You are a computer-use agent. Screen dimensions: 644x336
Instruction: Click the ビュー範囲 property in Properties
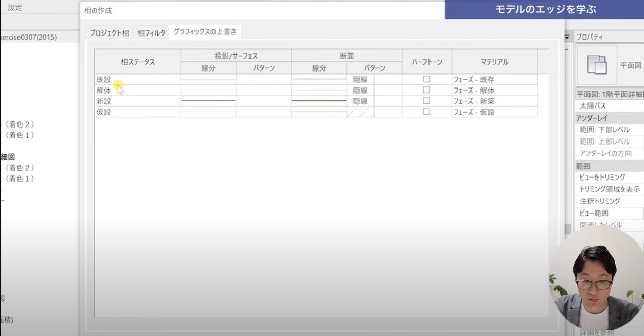pyautogui.click(x=594, y=213)
